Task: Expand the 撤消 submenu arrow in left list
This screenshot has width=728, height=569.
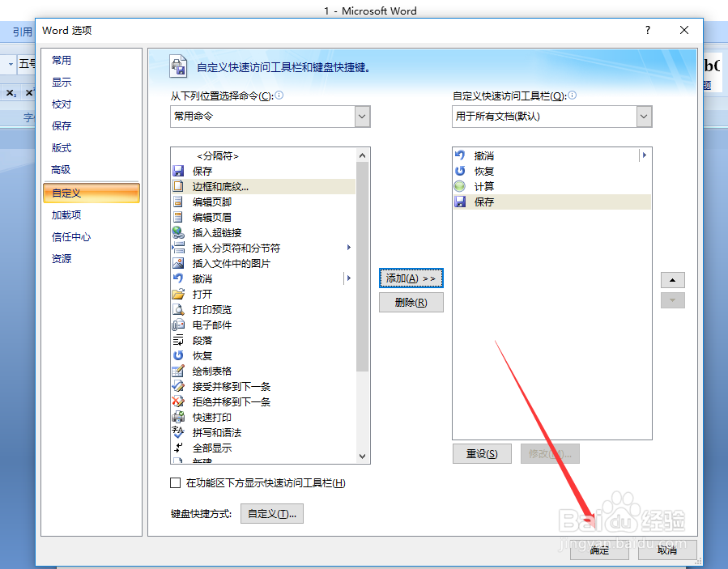Action: tap(349, 278)
